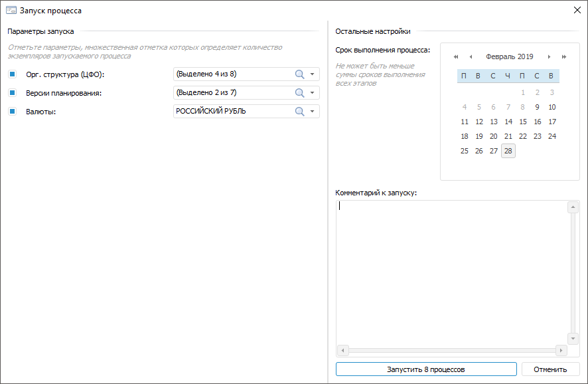
Task: Select February 16 in calendar
Action: [x=538, y=122]
